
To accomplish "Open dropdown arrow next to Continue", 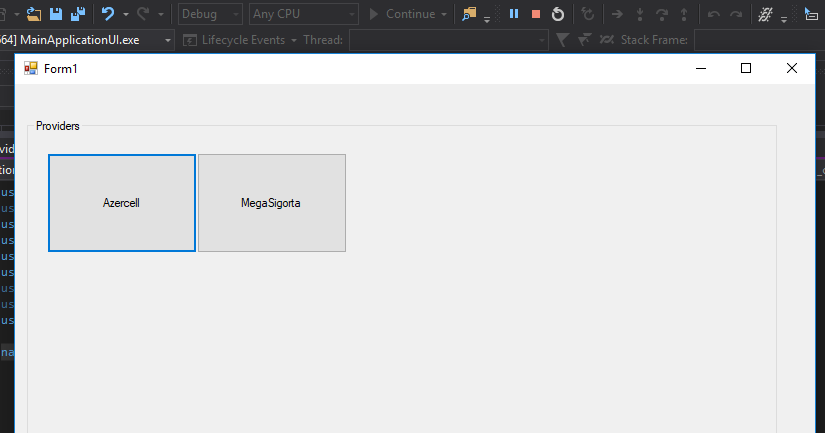I will coord(444,14).
